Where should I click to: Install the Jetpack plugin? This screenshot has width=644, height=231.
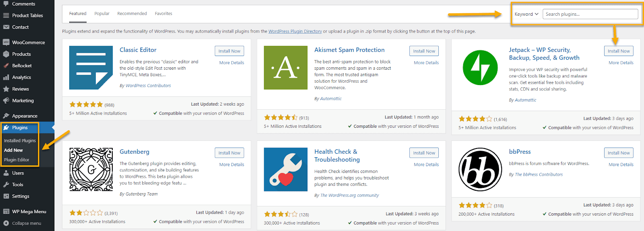click(619, 51)
